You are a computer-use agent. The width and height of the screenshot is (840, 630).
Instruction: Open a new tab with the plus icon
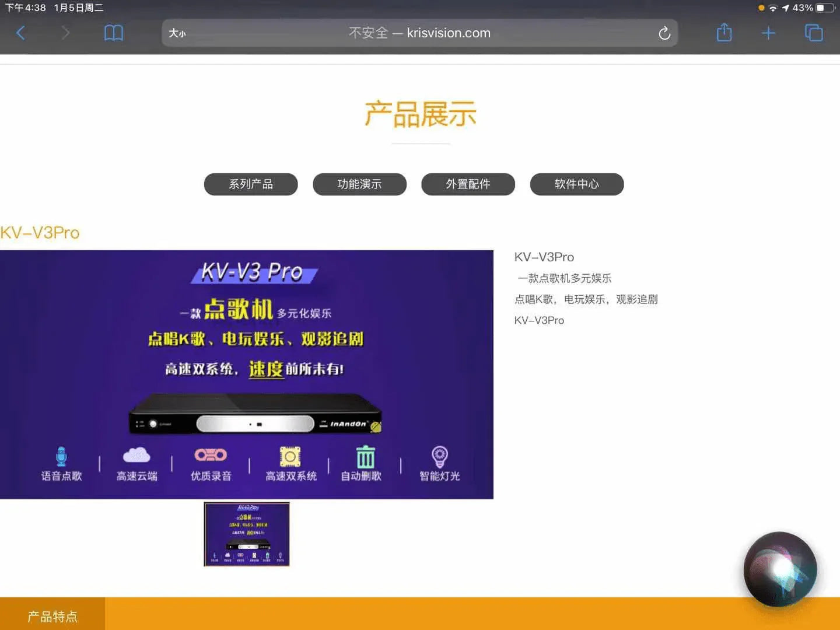pyautogui.click(x=768, y=33)
